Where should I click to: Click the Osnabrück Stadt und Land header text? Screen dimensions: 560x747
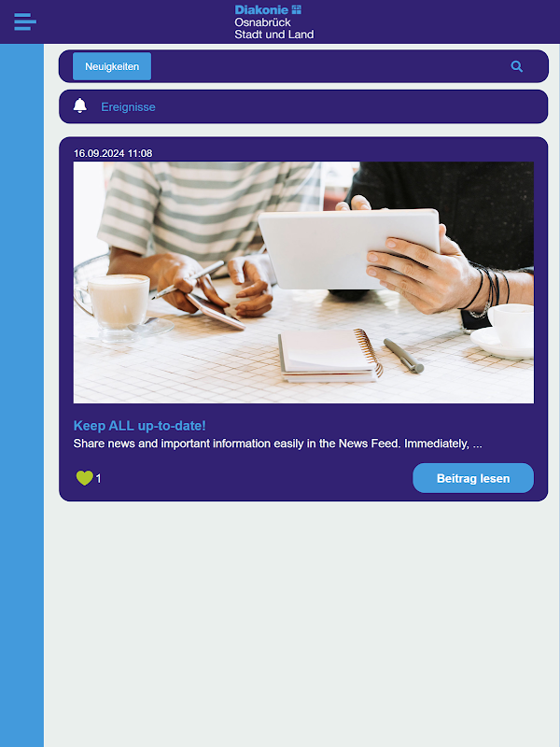pos(273,28)
